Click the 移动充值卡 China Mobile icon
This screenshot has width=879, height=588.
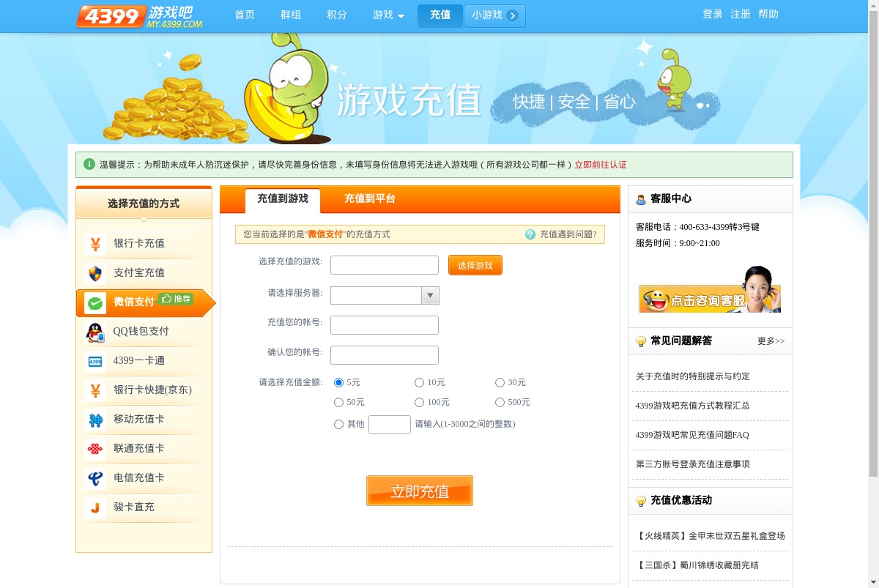coord(95,420)
